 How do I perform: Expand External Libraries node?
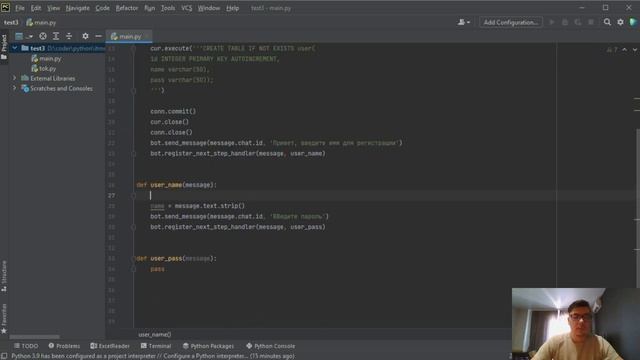pos(15,78)
